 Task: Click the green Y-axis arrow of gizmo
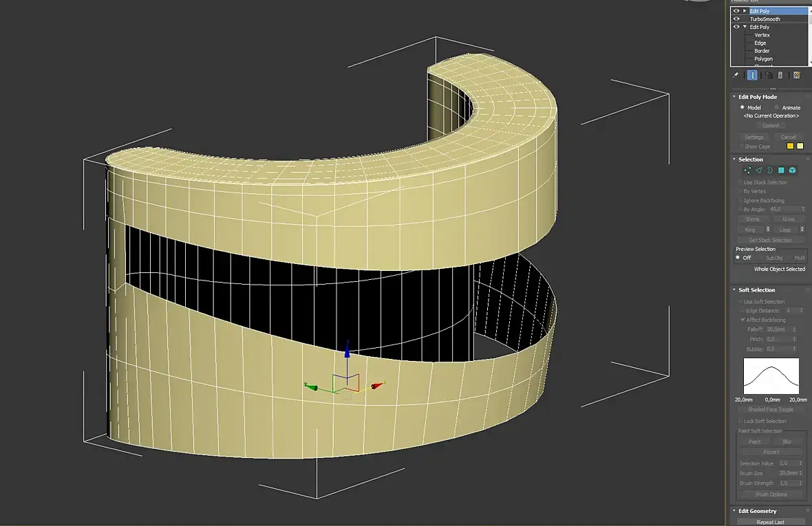312,387
